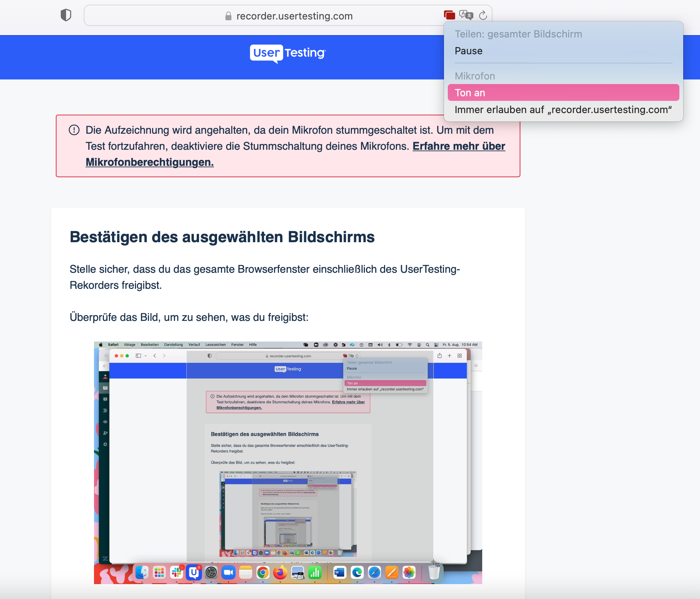
Task: Click the Slack icon in the large preview's dock
Action: point(177,572)
